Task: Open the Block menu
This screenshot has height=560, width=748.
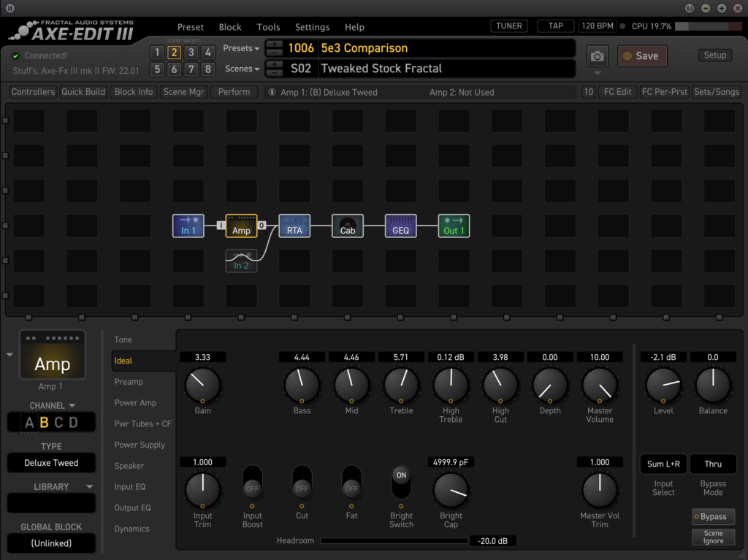Action: click(x=230, y=27)
